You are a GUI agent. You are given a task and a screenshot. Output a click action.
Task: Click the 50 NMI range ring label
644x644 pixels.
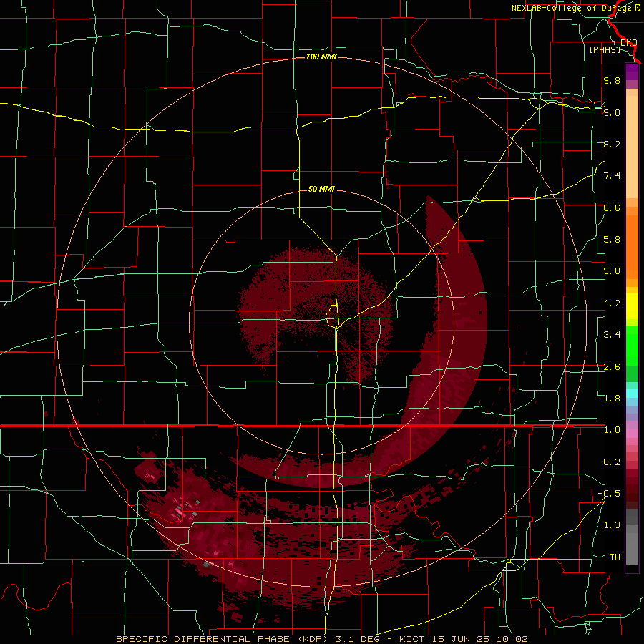(x=321, y=189)
